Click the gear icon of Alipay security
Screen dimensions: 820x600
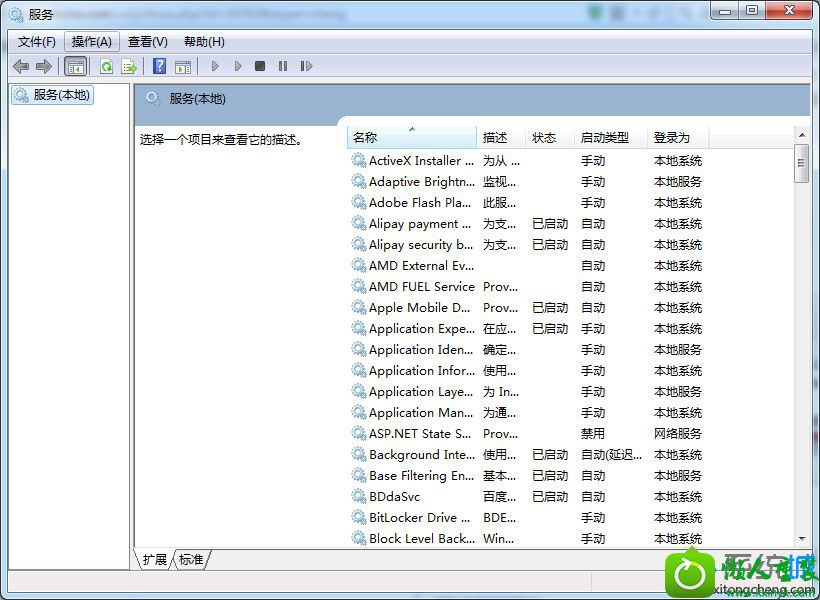click(x=359, y=244)
